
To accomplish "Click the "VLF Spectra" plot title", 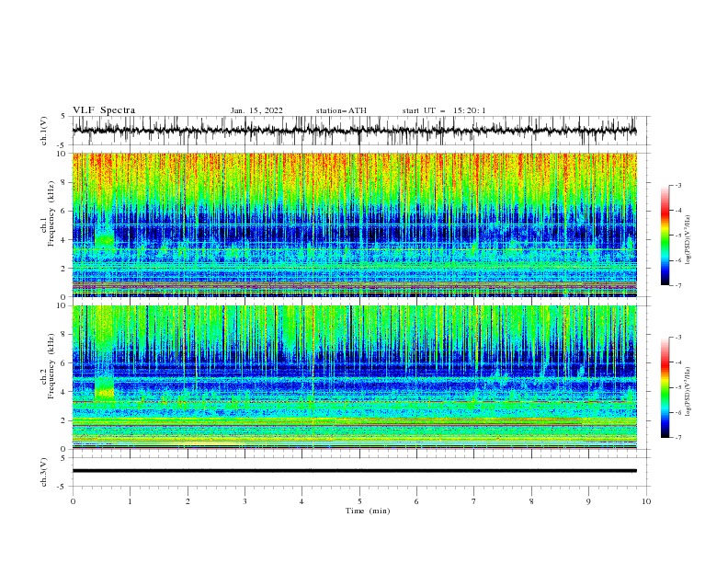I will (x=104, y=110).
